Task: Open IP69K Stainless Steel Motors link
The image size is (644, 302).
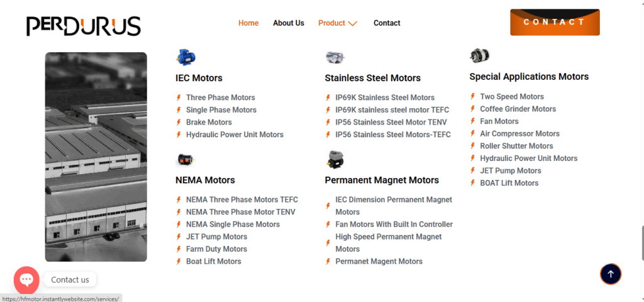Action: [385, 98]
